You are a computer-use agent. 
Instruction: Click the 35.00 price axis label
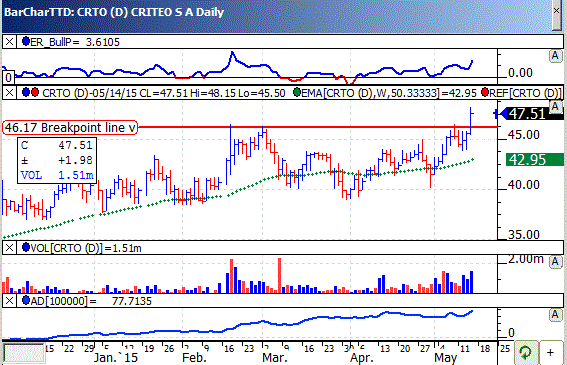(x=524, y=235)
